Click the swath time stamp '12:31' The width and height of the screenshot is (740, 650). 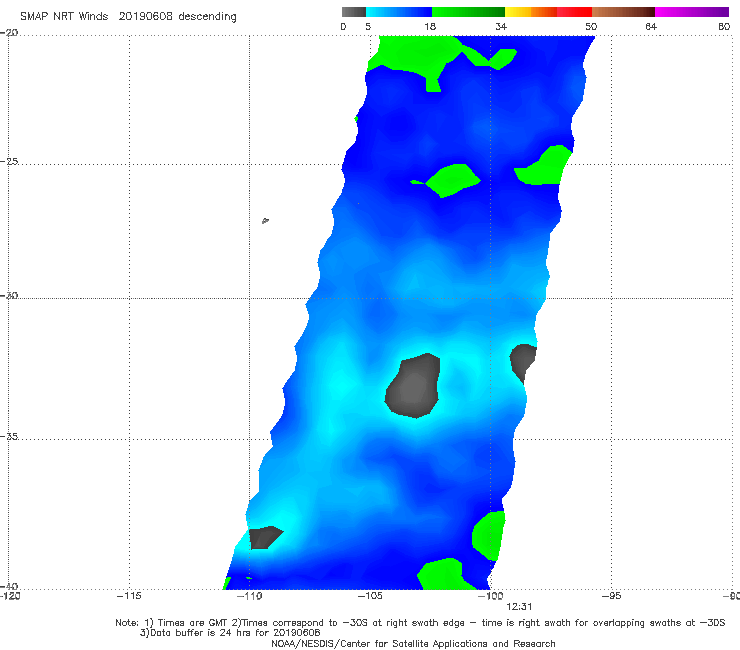coord(519,607)
